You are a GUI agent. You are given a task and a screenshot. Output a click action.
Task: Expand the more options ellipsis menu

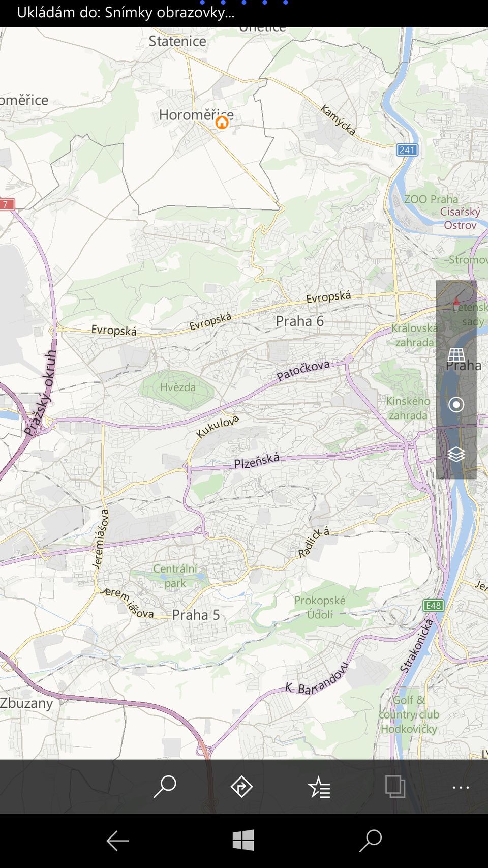[461, 787]
